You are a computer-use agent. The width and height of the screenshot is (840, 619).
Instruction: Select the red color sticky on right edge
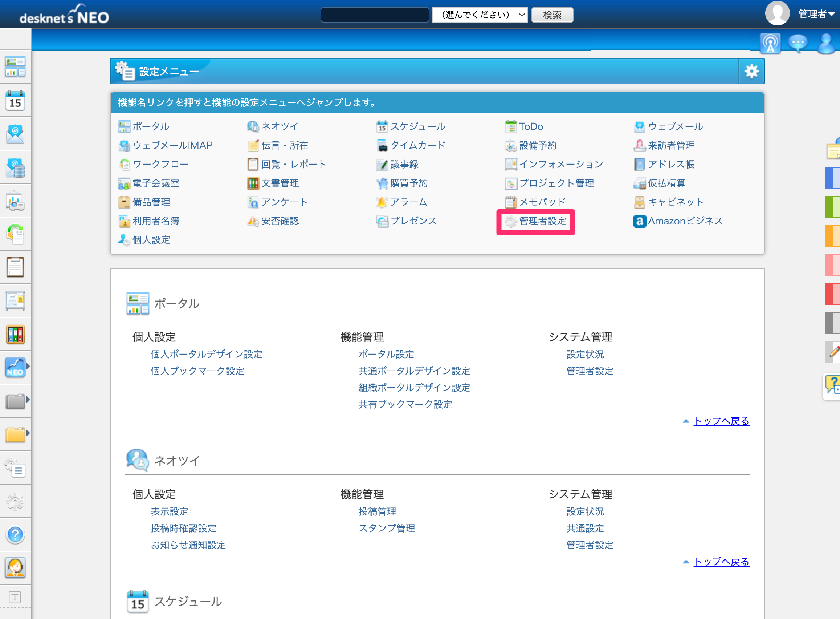pos(832,294)
